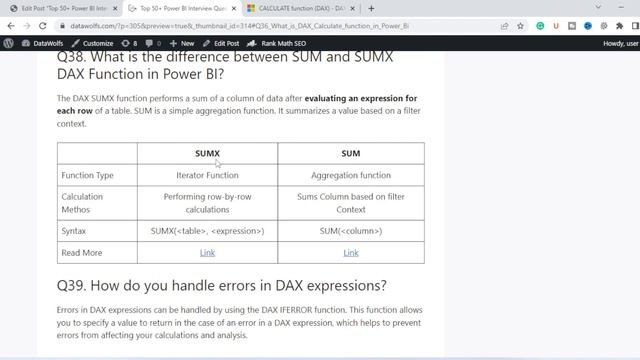Click the SUM column header cell
Screen dimensions: 640x360
click(x=351, y=153)
